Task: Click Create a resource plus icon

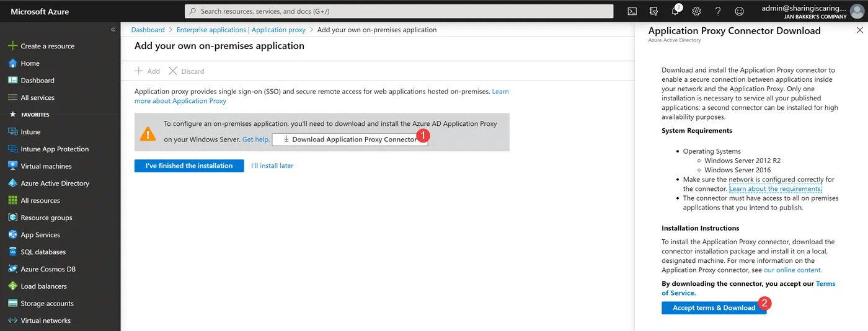Action: 12,46
